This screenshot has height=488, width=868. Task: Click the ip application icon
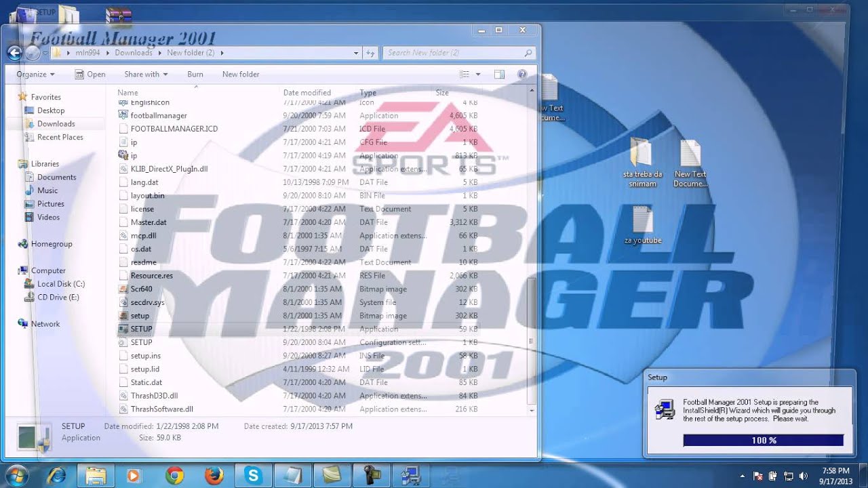(x=123, y=156)
